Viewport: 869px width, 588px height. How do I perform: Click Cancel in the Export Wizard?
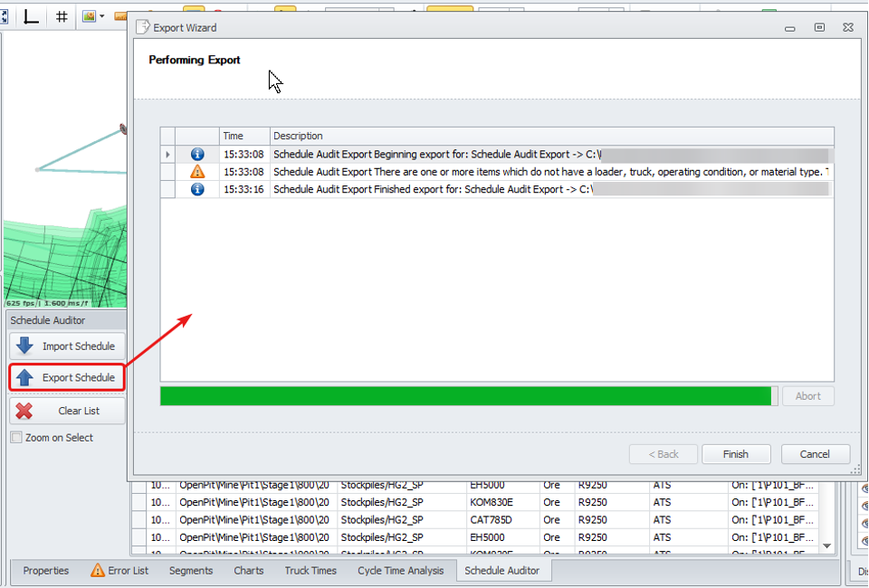point(815,454)
